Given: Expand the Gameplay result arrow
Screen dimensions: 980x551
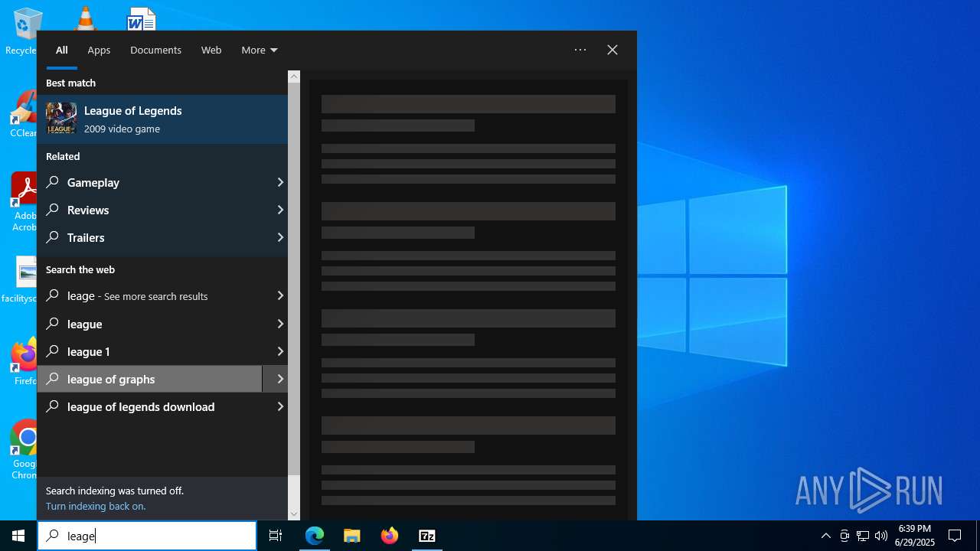Looking at the screenshot, I should (x=280, y=182).
